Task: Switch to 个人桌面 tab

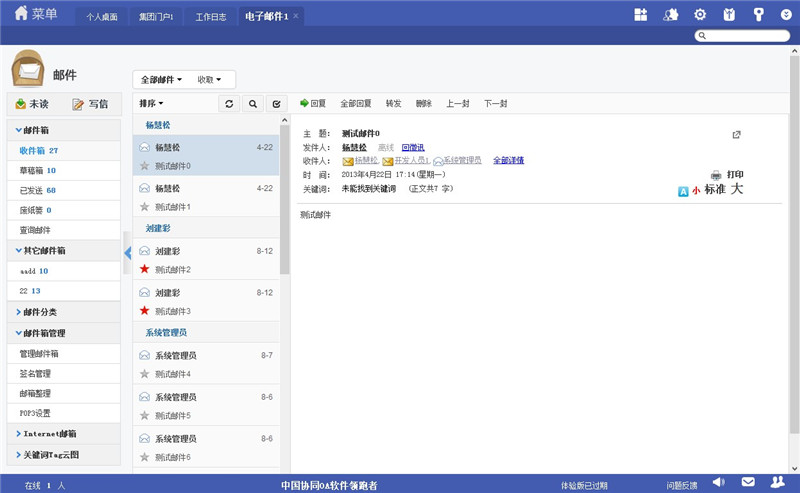Action: (x=102, y=17)
